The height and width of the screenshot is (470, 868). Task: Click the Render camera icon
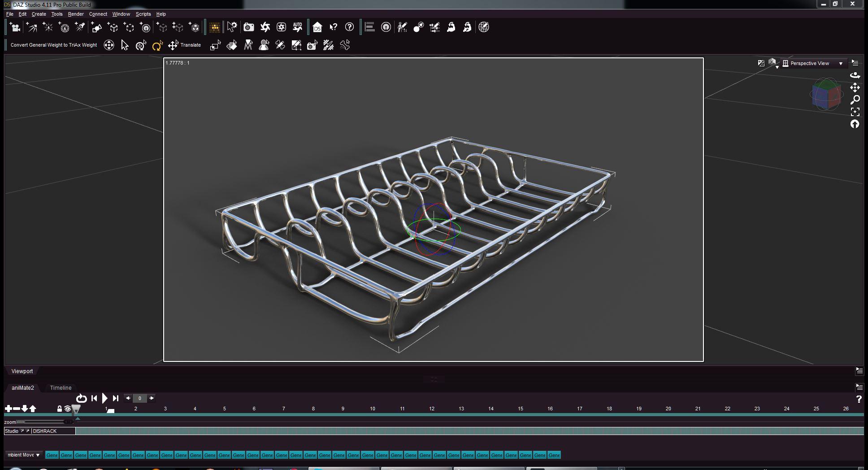[248, 27]
